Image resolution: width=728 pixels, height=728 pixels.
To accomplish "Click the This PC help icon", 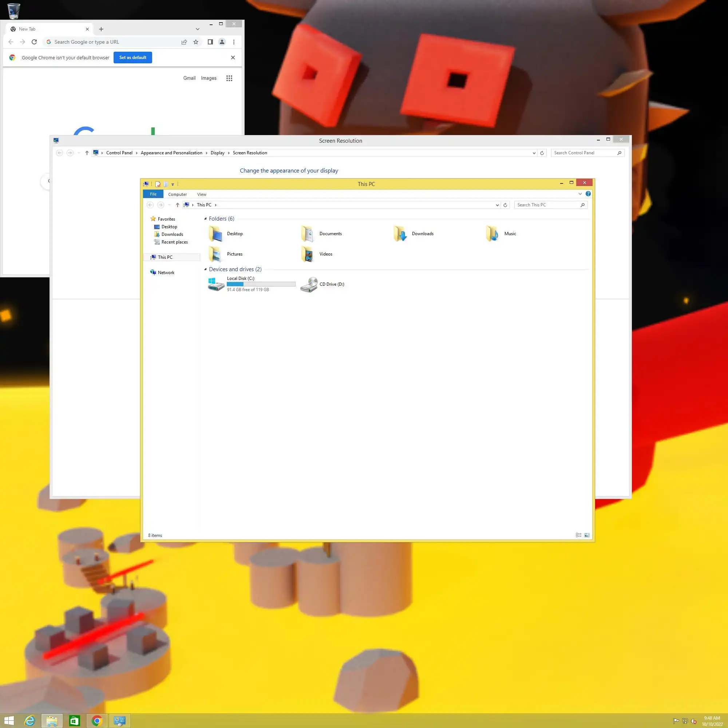I will (588, 194).
